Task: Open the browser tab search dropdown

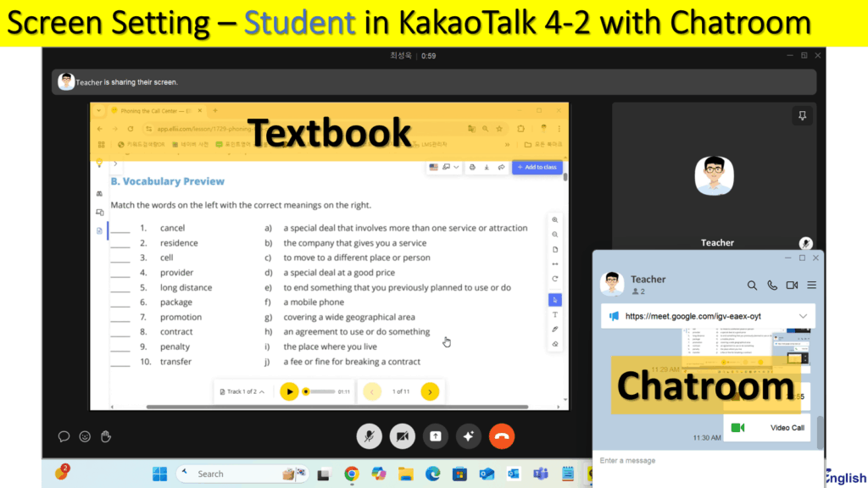Action: click(98, 111)
